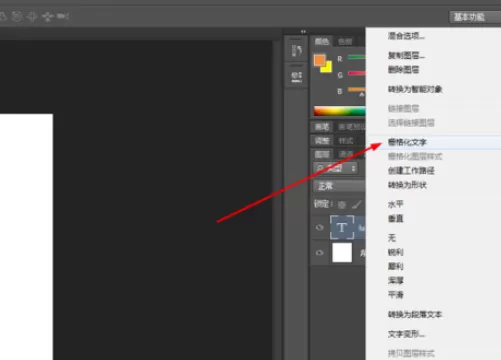
Task: Open the History panel icon
Action: [x=296, y=51]
